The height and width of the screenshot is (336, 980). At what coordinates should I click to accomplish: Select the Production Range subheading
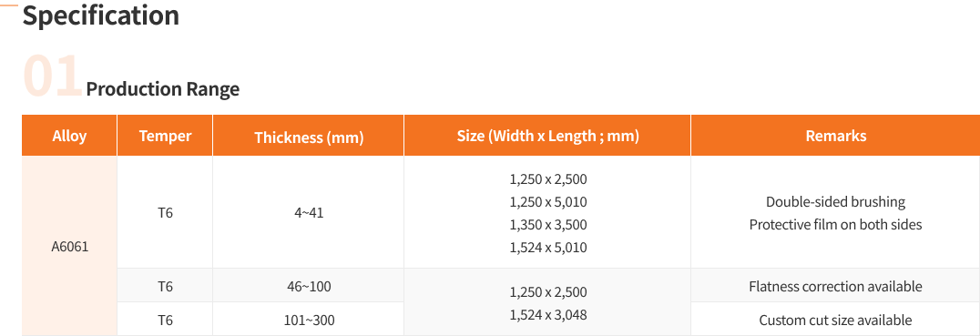tap(162, 89)
